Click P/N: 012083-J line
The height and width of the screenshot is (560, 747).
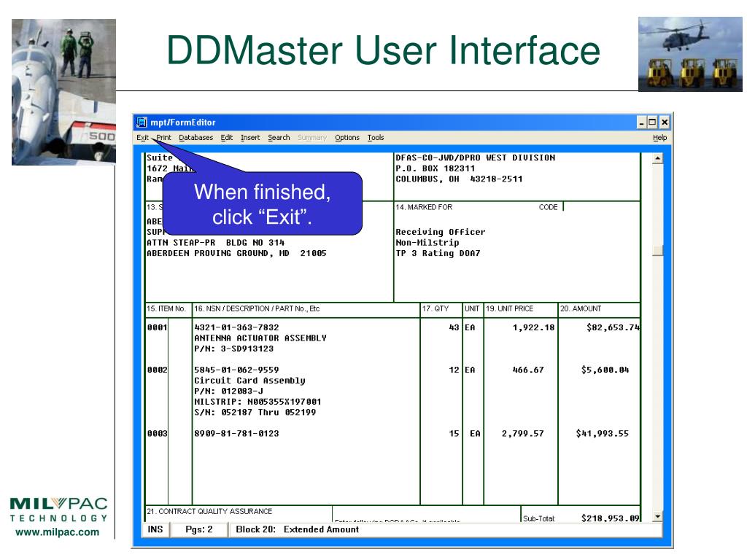click(228, 392)
